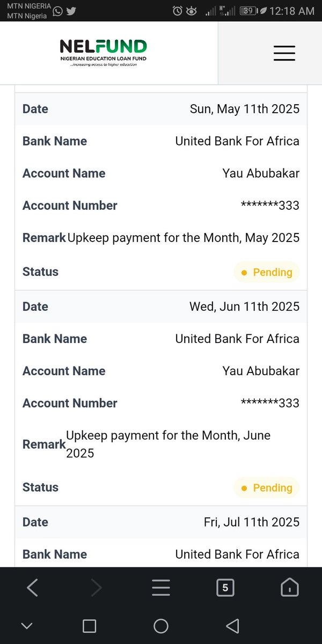Tap the NELFUND logo
The width and height of the screenshot is (322, 644).
pyautogui.click(x=103, y=53)
